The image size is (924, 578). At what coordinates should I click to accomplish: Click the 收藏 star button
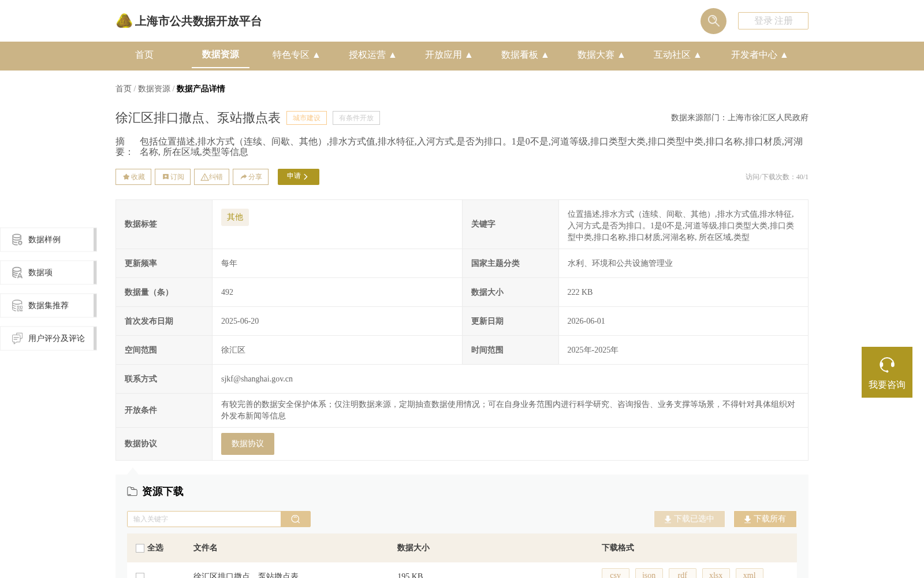(133, 177)
